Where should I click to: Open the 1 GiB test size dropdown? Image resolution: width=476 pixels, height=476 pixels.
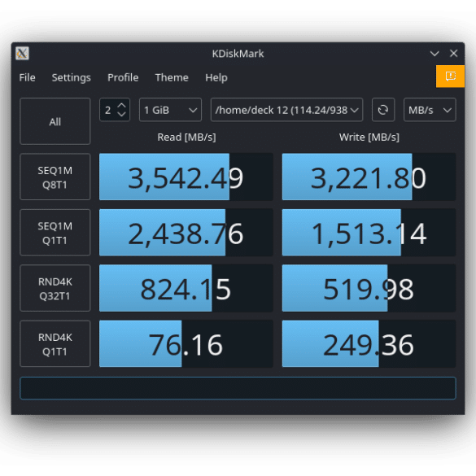pos(170,110)
